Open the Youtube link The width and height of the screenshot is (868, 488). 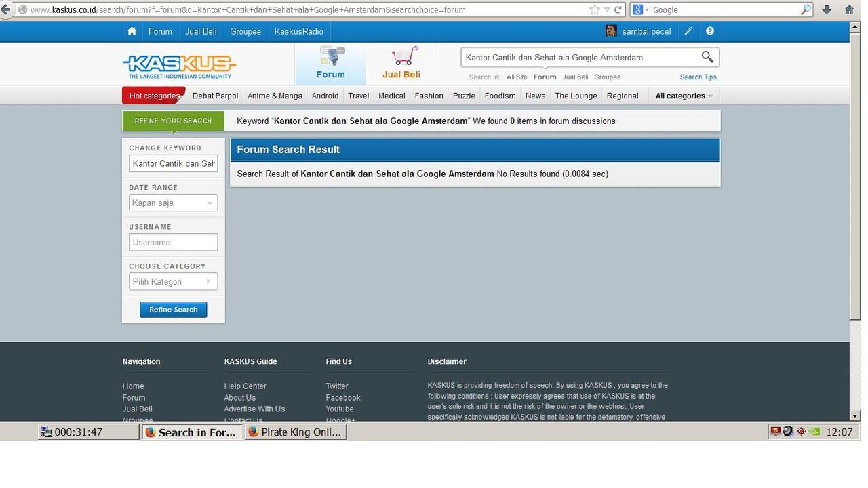339,409
